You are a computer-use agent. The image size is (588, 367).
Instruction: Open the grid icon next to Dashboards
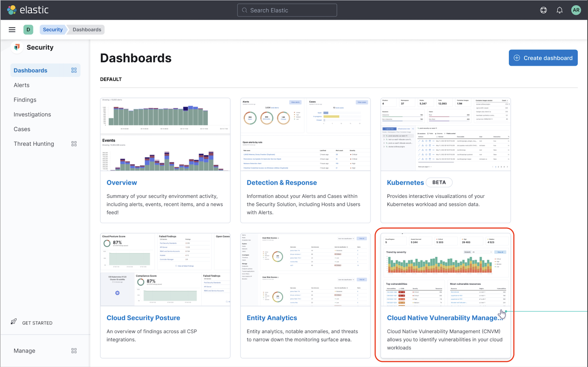point(74,70)
